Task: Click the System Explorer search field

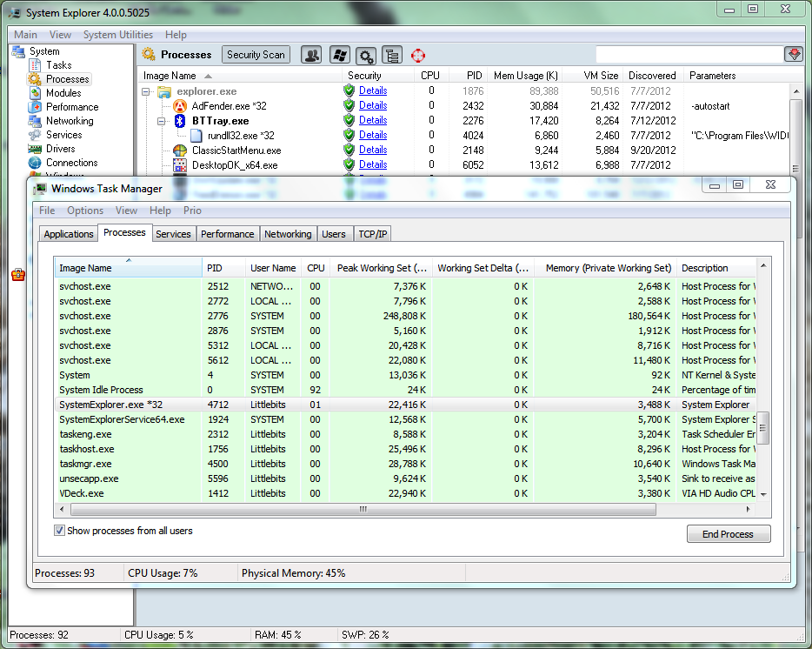Action: tap(689, 55)
